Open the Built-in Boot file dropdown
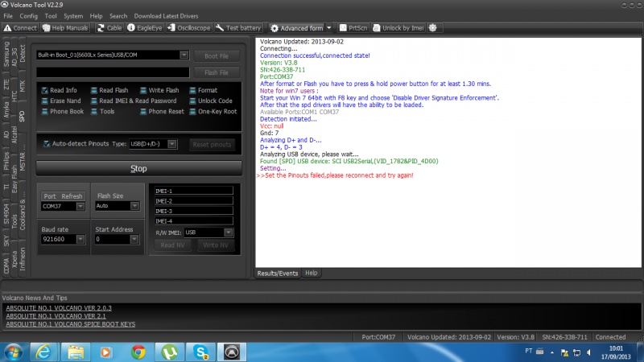The height and width of the screenshot is (362, 644). [x=184, y=55]
